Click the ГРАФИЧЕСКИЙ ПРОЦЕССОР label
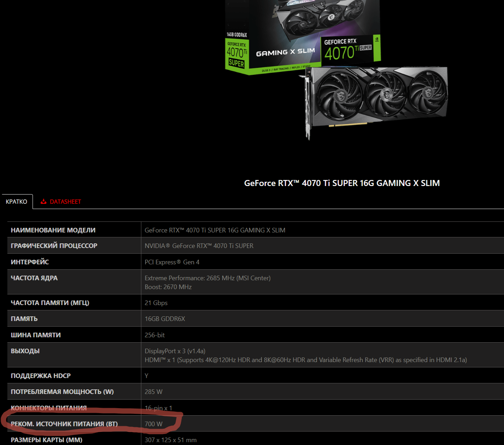This screenshot has width=504, height=445. click(x=54, y=246)
